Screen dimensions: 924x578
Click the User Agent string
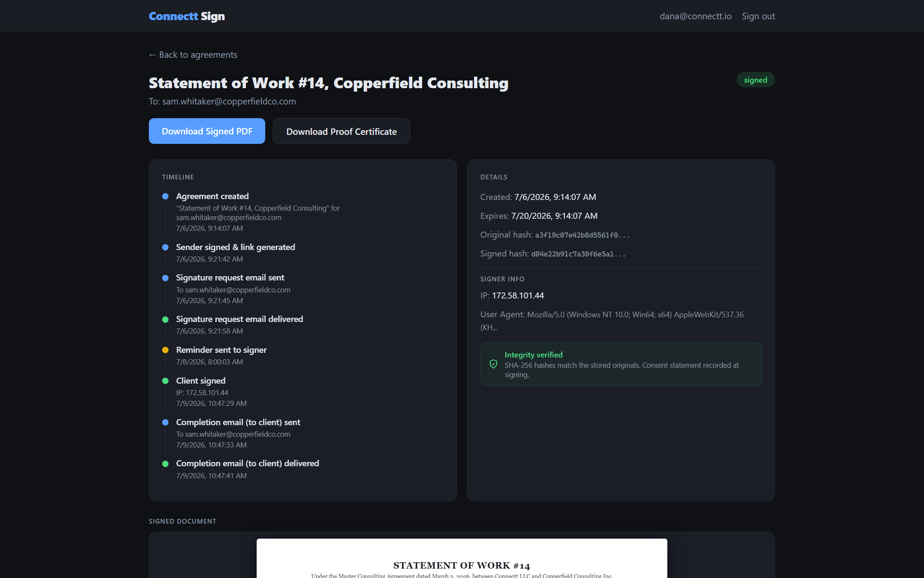(x=612, y=321)
